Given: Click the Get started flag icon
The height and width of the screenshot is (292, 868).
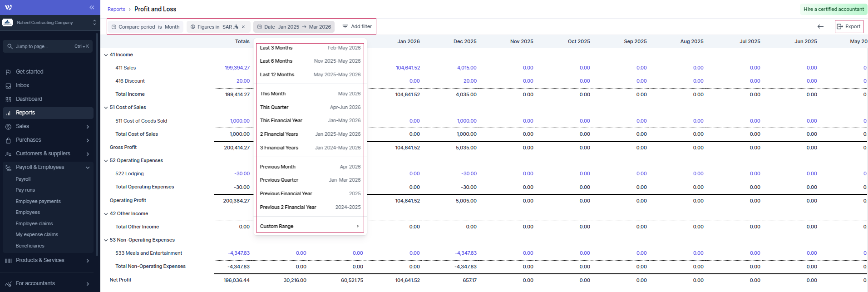Looking at the screenshot, I should 8,72.
